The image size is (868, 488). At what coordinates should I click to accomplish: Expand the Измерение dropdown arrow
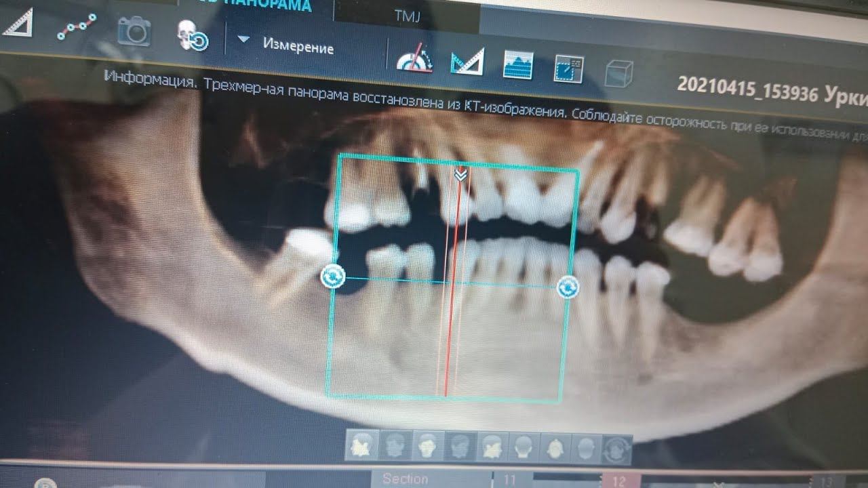(243, 39)
